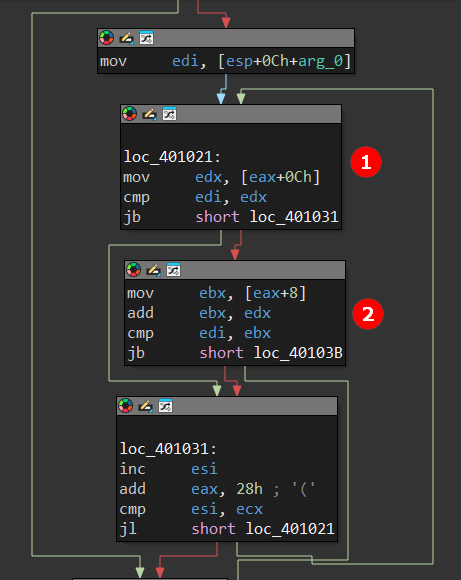Click color icon on loc_401021 block
Viewport: 461px width, 580px height.
129,114
